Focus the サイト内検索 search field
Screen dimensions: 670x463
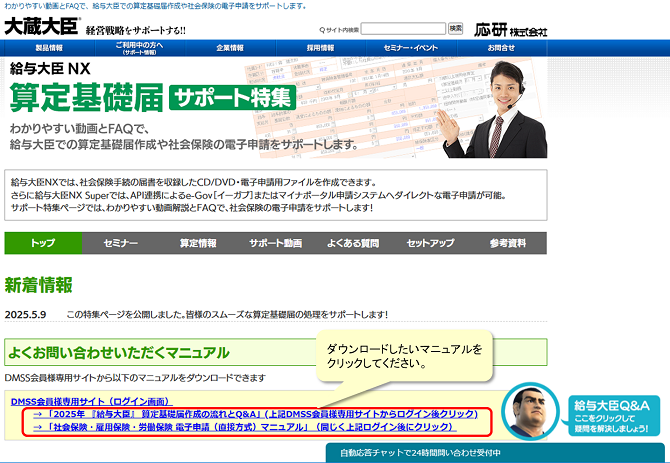[x=403, y=29]
